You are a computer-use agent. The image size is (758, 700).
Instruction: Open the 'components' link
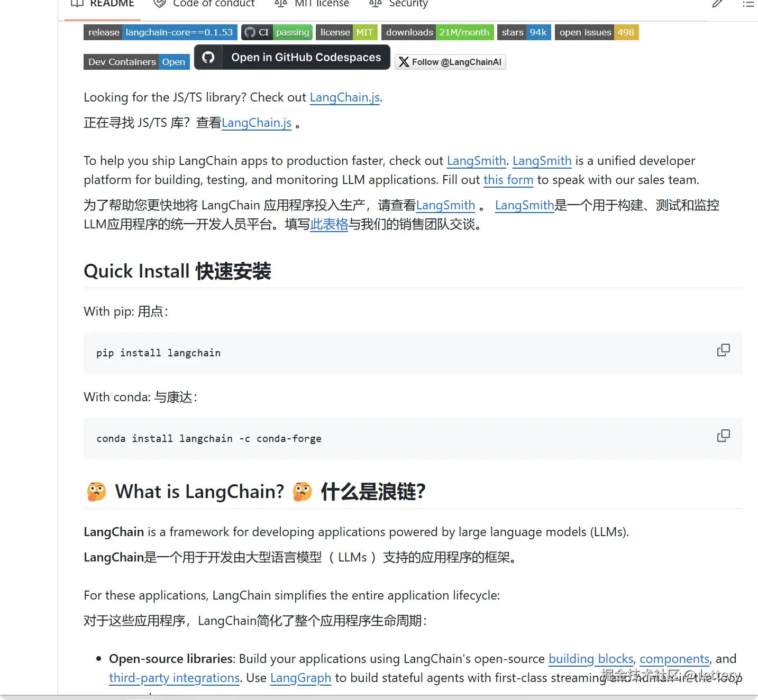674,659
